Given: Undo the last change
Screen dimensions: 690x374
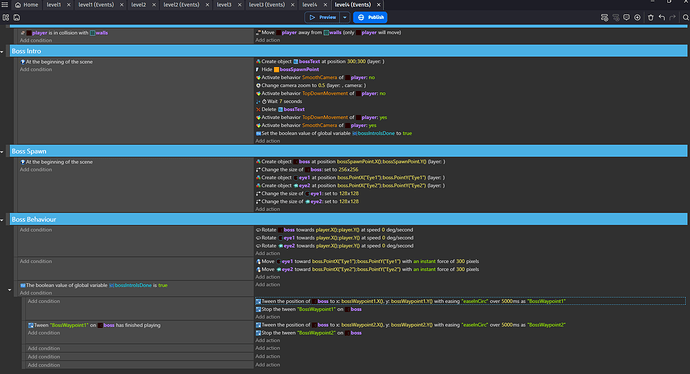Looking at the screenshot, I should [x=661, y=18].
